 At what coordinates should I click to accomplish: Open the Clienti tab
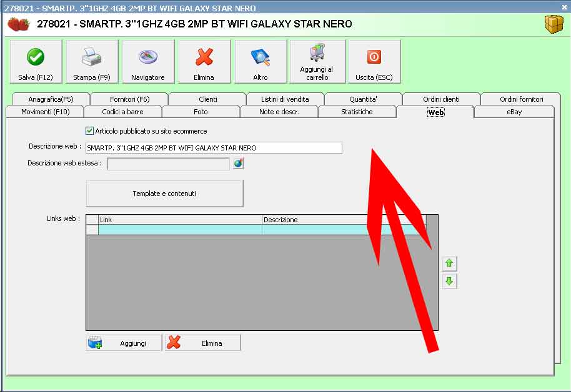pyautogui.click(x=207, y=99)
